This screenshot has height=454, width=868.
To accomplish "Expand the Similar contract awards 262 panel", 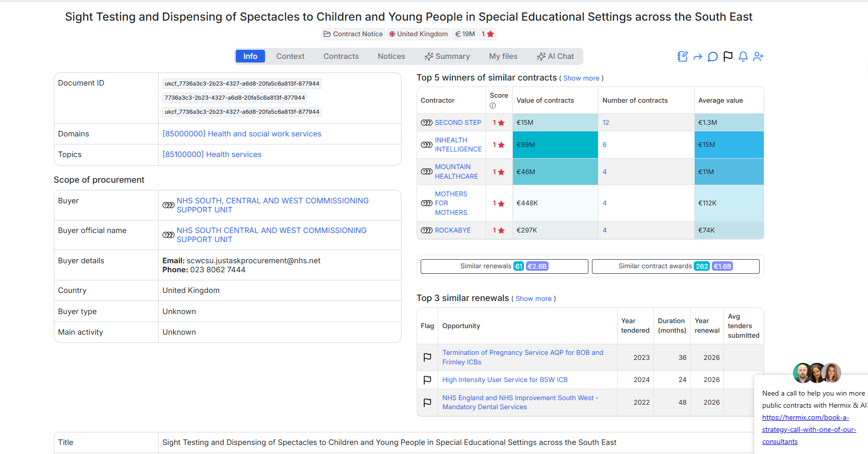I will (x=675, y=266).
